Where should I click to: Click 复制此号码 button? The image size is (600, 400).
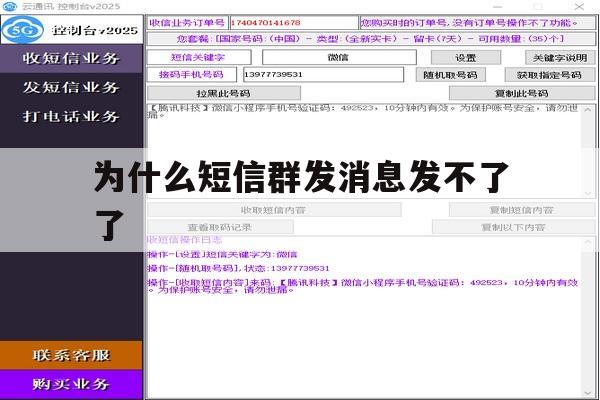(522, 93)
